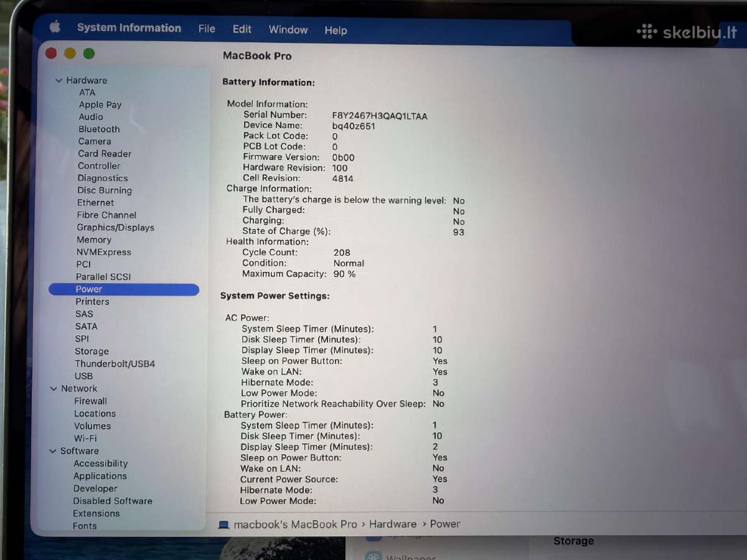
Task: Select Applications under Software
Action: 100,476
